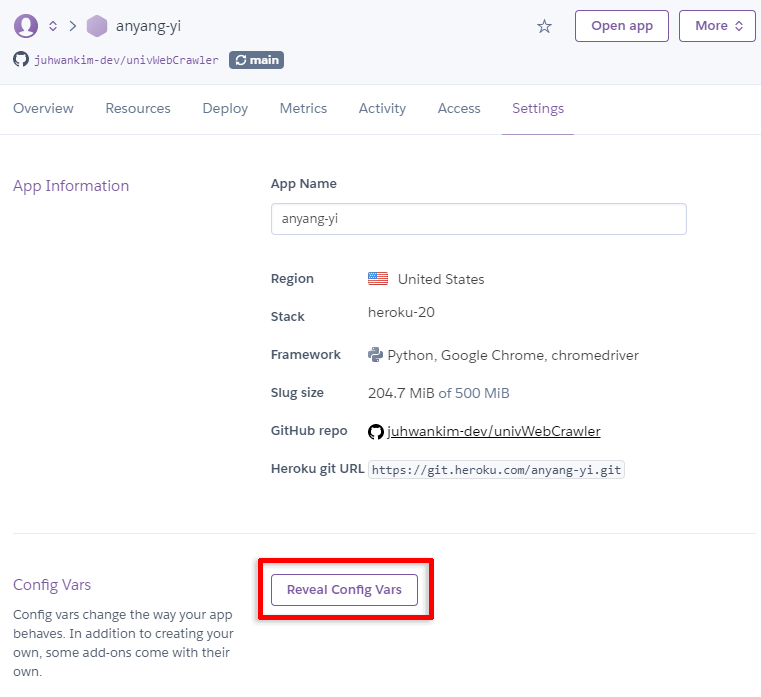This screenshot has height=697, width=761.
Task: Select the Settings tab
Action: point(538,109)
